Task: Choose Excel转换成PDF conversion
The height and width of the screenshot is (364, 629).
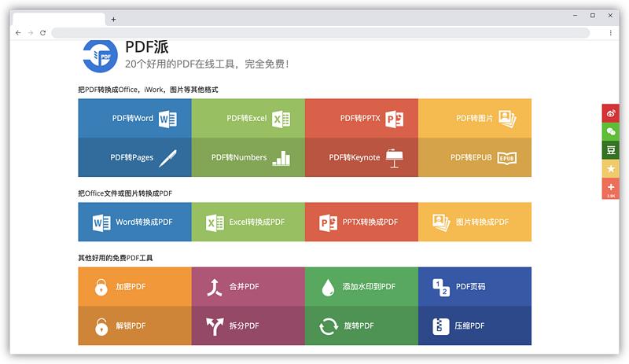Action: tap(248, 222)
